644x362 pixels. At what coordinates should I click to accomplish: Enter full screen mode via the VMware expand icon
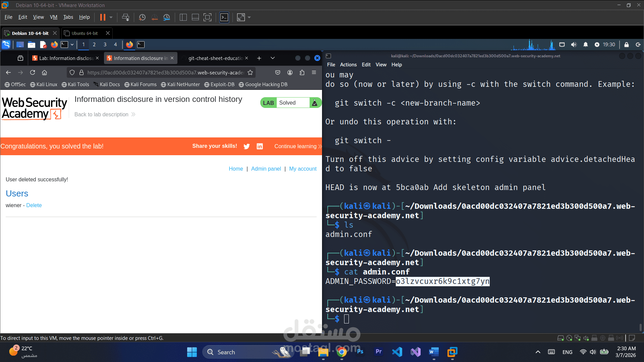(x=241, y=17)
